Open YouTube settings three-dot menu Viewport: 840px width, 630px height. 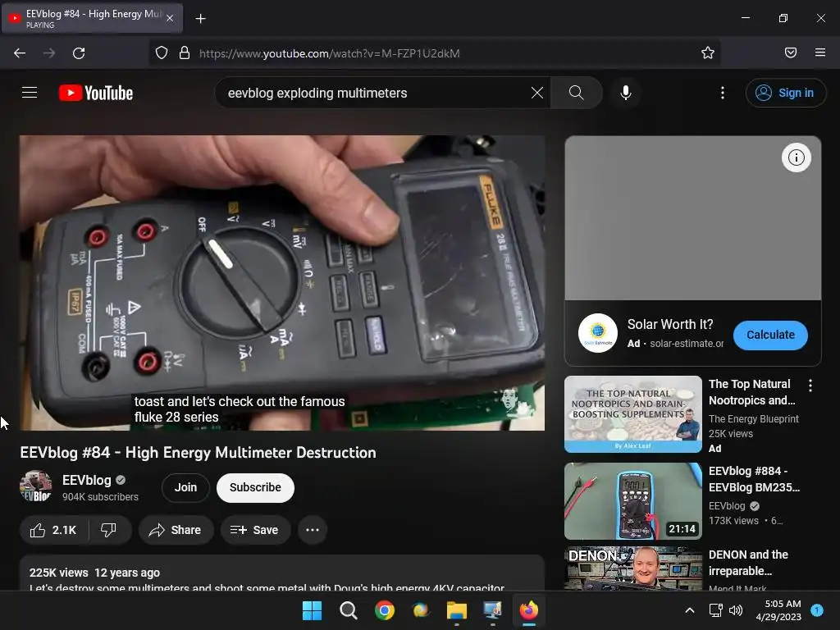722,93
